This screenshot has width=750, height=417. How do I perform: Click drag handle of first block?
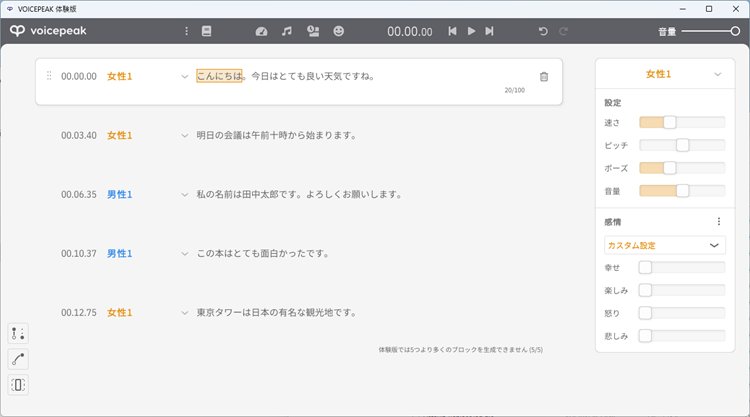(x=49, y=76)
